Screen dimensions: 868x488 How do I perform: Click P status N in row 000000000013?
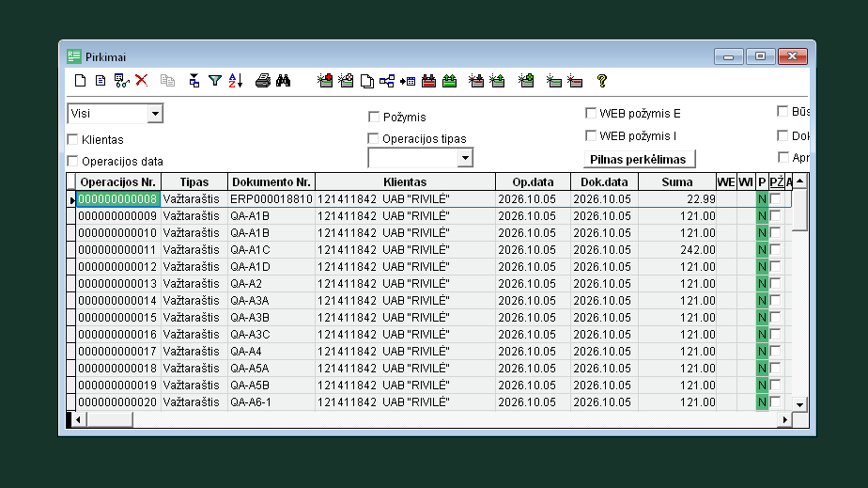click(762, 284)
